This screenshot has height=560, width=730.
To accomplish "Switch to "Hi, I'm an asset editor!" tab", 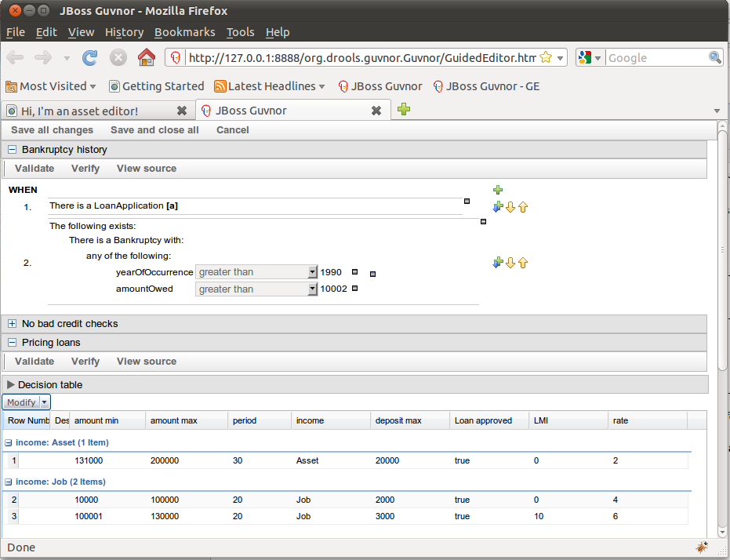I will point(86,111).
